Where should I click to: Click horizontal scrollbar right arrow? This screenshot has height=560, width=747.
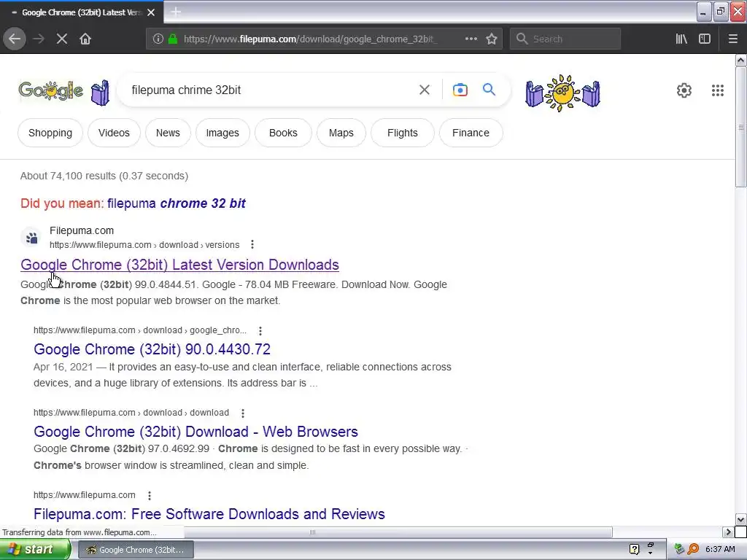728,532
